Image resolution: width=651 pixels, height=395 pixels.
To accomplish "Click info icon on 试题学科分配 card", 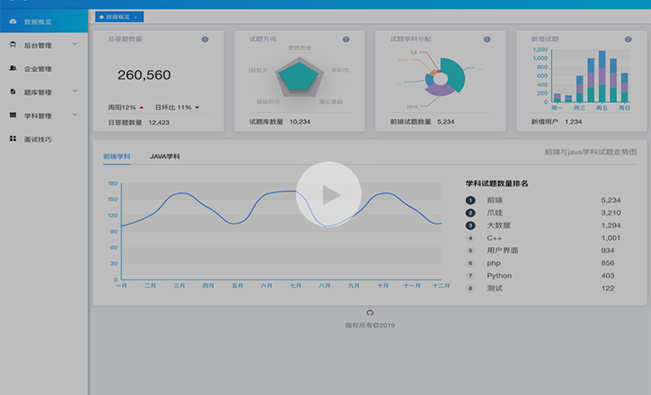I will coord(487,39).
